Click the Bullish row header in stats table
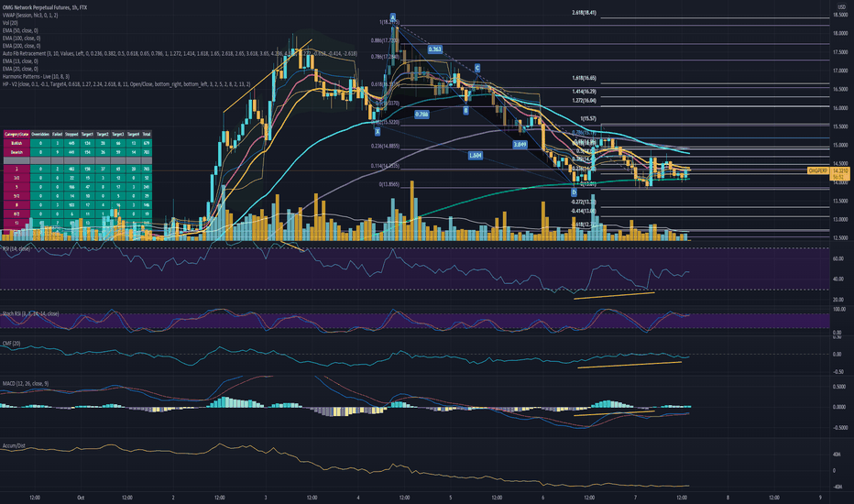854x504 pixels. 16,143
